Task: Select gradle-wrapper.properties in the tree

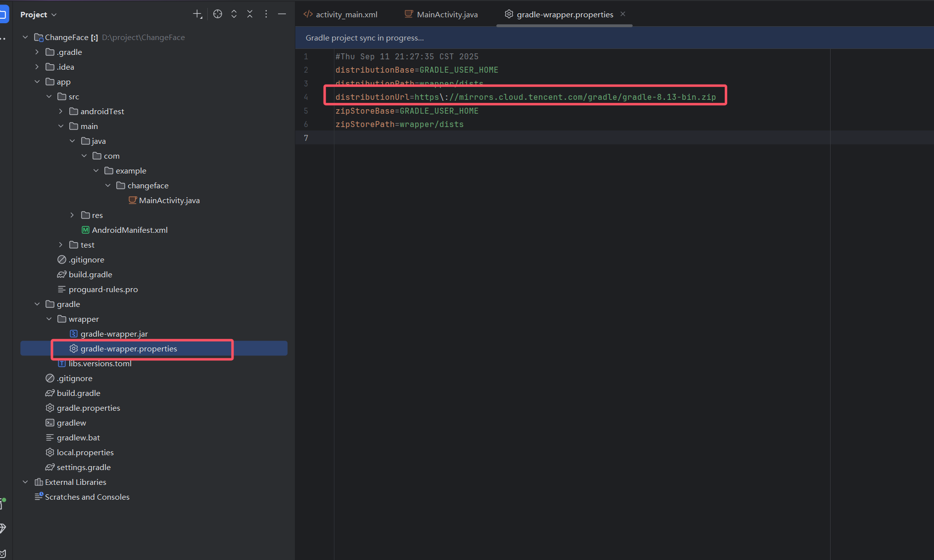Action: [129, 348]
